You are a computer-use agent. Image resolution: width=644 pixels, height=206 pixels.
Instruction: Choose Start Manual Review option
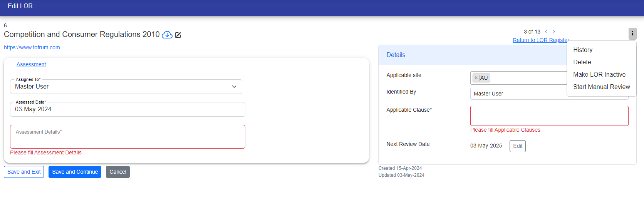coord(601,87)
